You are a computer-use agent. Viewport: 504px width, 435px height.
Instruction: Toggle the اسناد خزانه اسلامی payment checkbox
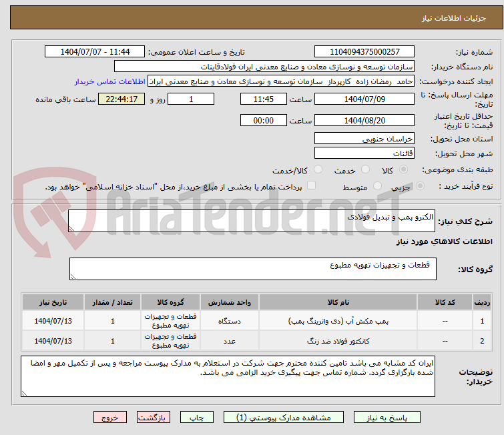click(x=311, y=185)
